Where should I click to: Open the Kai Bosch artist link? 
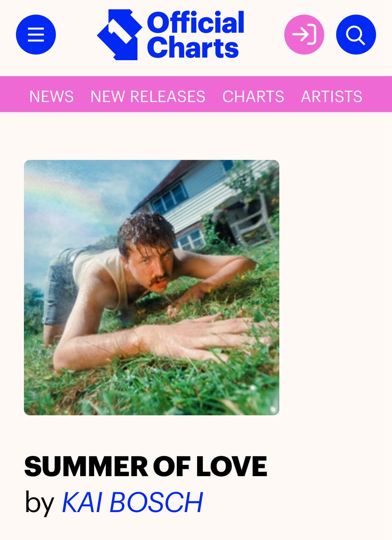tap(132, 502)
